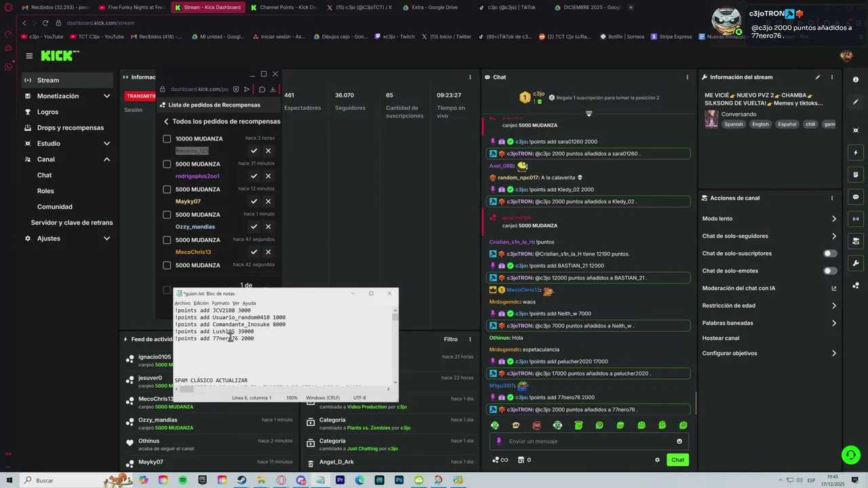Open Ayuda menu in Bloc de notas

click(x=250, y=303)
